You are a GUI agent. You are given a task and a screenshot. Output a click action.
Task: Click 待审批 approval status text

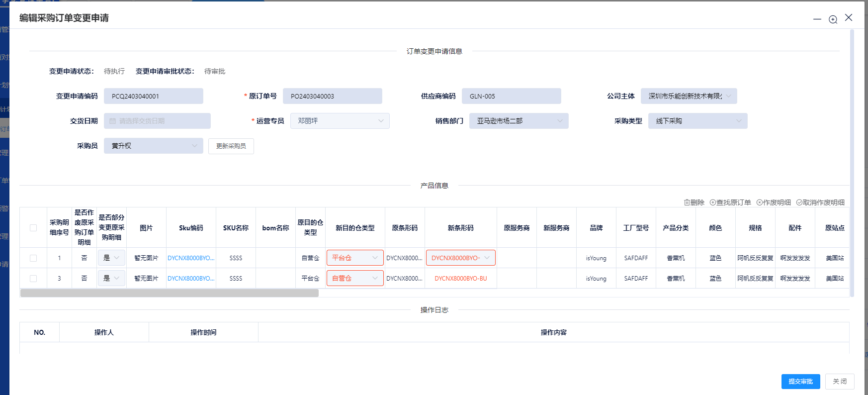[215, 71]
